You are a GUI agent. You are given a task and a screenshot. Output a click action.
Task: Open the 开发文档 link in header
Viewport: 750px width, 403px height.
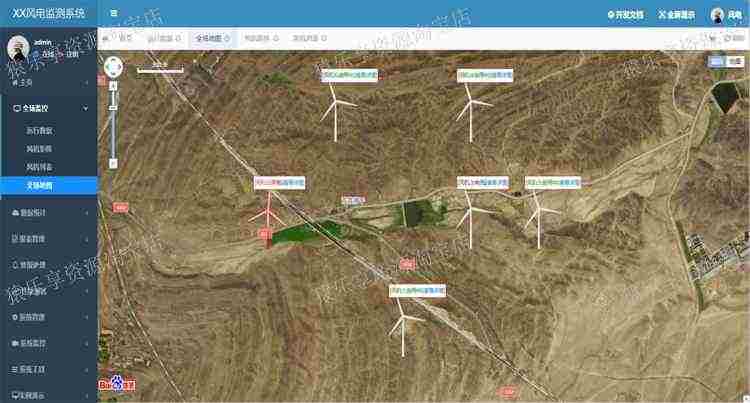[x=625, y=15]
